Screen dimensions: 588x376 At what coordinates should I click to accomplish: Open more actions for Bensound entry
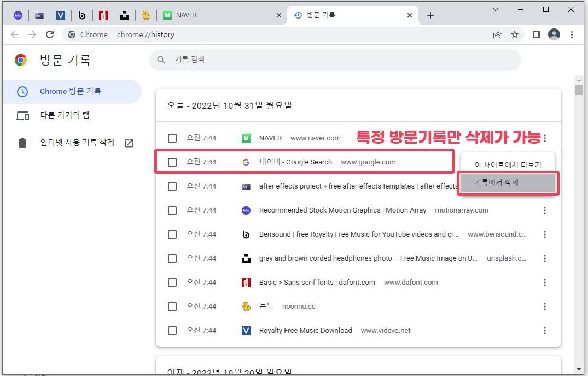coord(545,234)
